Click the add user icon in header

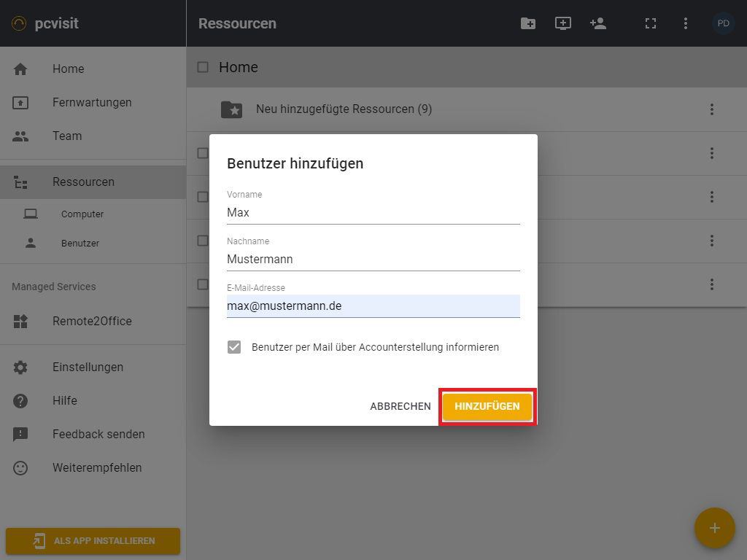(x=598, y=23)
